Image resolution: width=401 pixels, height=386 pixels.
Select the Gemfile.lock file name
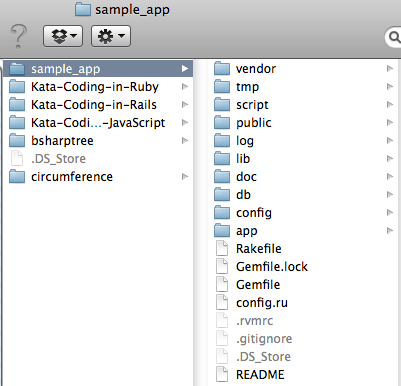tap(272, 267)
